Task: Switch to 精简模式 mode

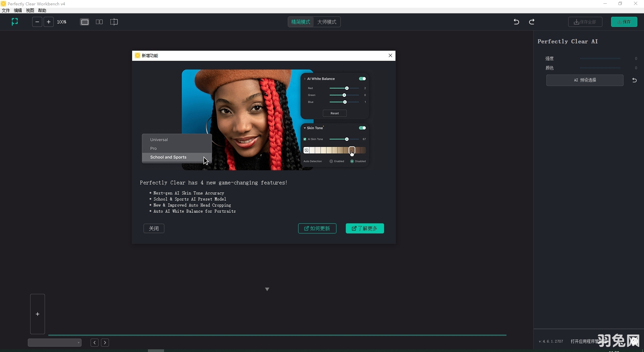Action: point(301,22)
